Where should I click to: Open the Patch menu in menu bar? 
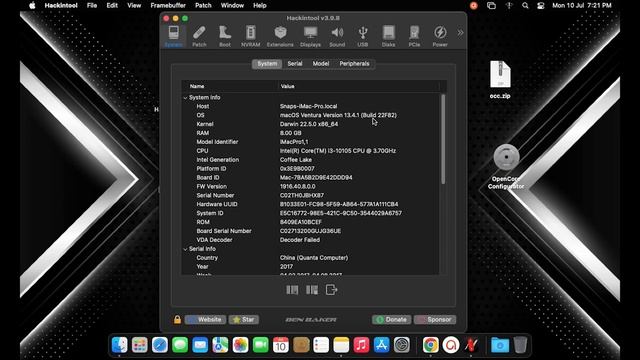pos(203,5)
